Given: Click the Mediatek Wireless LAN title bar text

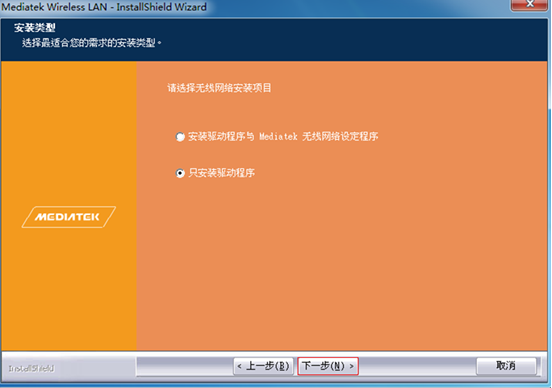Looking at the screenshot, I should pos(104,7).
